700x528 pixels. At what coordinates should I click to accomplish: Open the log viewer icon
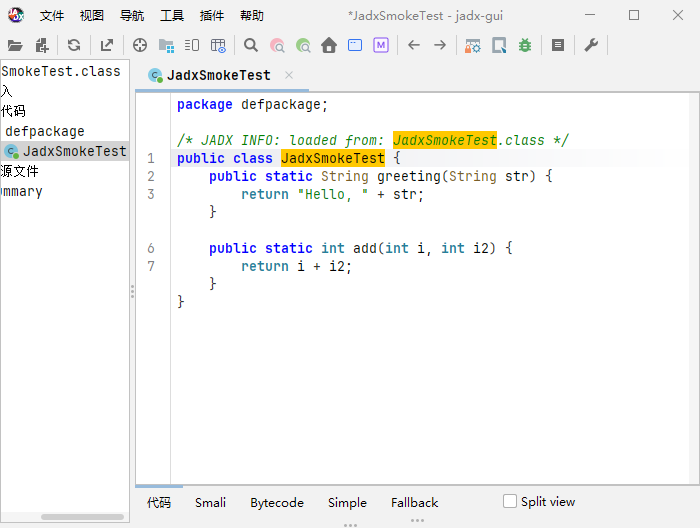click(558, 45)
